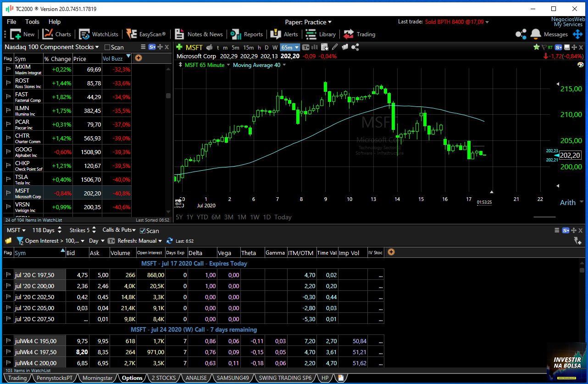588x384 pixels.
Task: Open the 65m timeframe dropdown
Action: click(290, 47)
